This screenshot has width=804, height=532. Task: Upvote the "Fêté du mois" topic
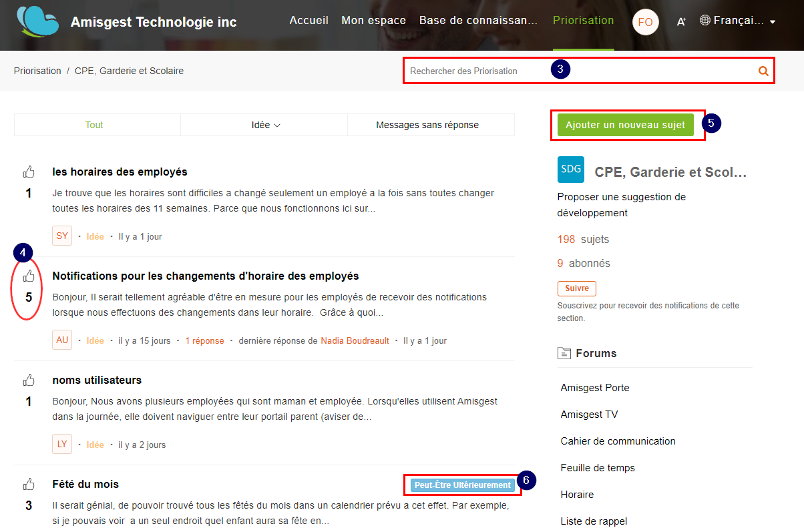pos(29,484)
